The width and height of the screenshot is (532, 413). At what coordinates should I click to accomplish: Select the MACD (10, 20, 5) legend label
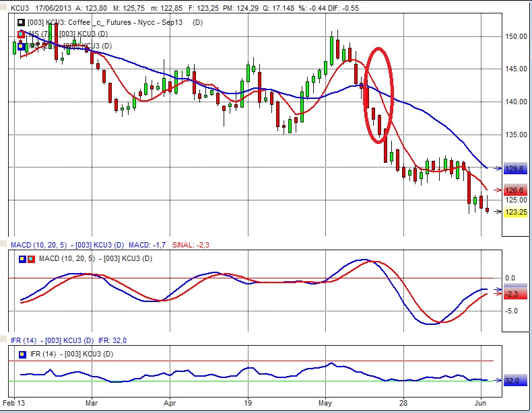94,259
